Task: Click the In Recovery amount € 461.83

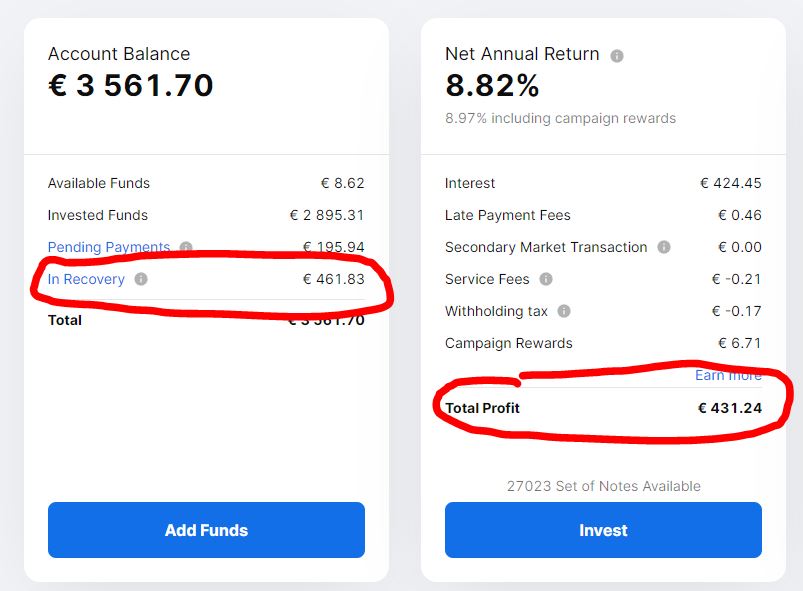Action: point(334,279)
